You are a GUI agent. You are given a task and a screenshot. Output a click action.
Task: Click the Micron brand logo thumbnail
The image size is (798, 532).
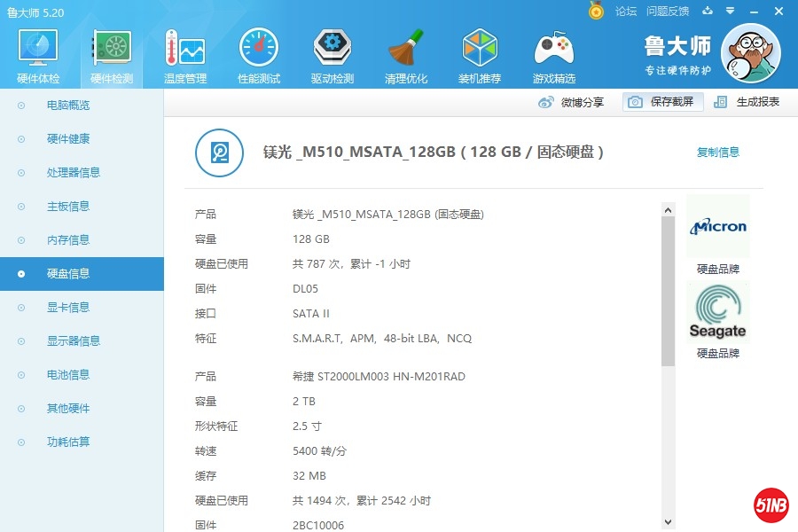[717, 226]
